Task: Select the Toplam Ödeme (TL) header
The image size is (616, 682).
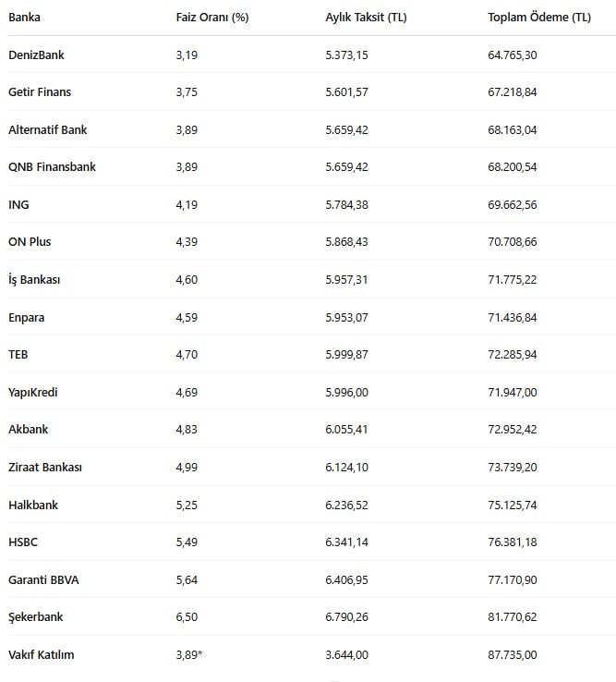Action: (x=539, y=18)
